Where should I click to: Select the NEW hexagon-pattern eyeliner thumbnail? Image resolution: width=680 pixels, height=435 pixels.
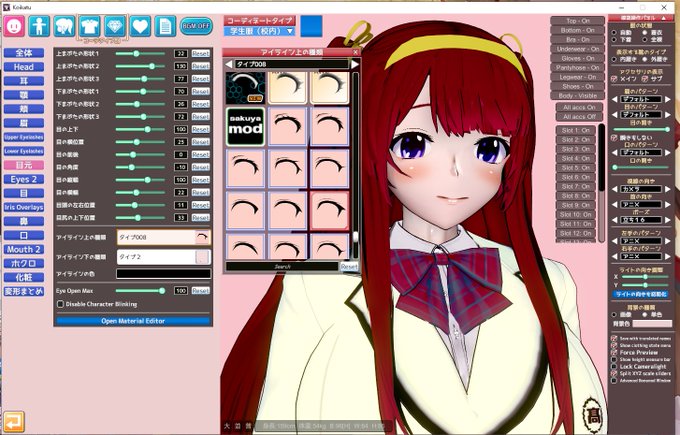pos(245,88)
